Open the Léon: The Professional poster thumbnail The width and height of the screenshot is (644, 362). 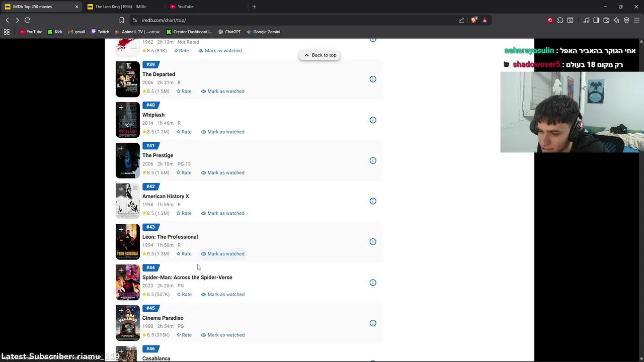click(x=128, y=242)
